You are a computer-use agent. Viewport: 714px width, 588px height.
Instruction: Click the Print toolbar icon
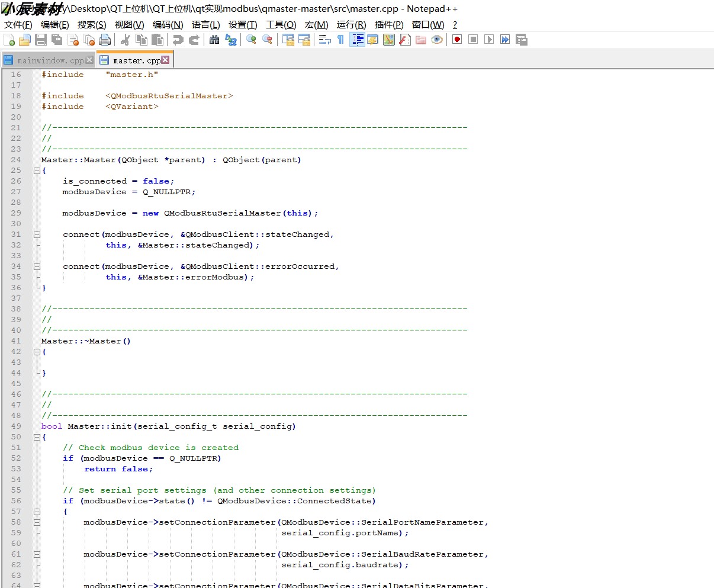tap(105, 40)
